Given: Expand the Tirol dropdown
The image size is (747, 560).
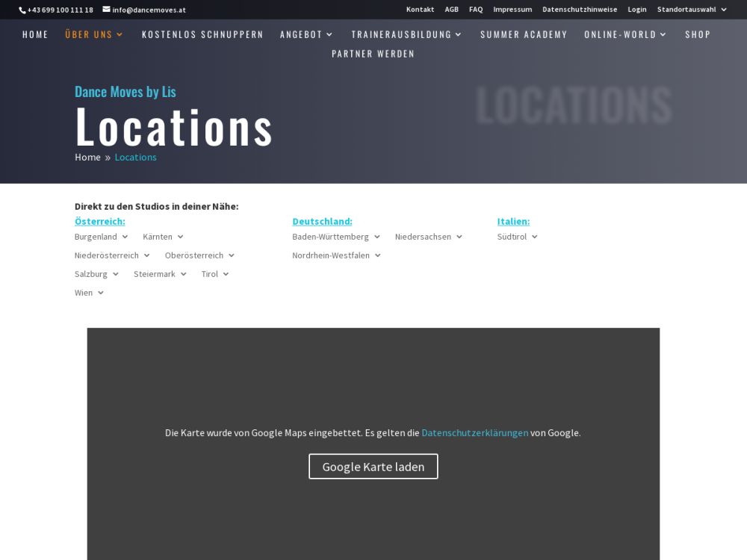Looking at the screenshot, I should pyautogui.click(x=215, y=274).
